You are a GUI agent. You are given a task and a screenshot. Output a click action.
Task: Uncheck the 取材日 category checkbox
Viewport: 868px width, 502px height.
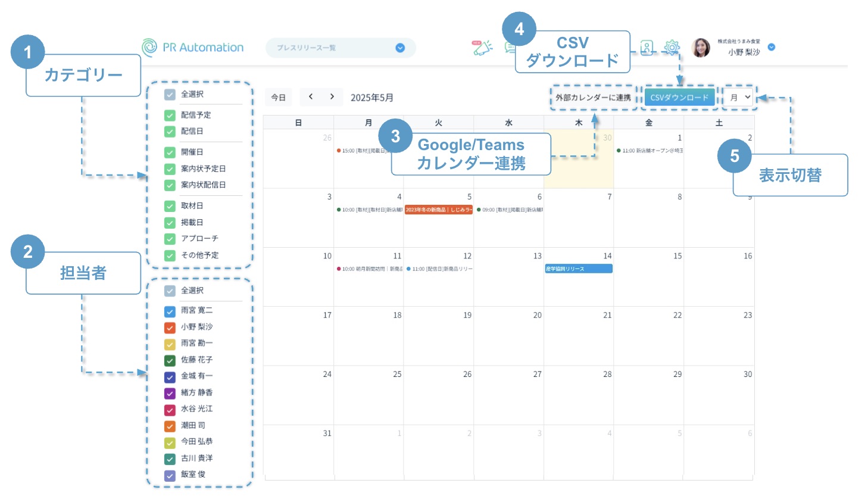click(x=170, y=206)
